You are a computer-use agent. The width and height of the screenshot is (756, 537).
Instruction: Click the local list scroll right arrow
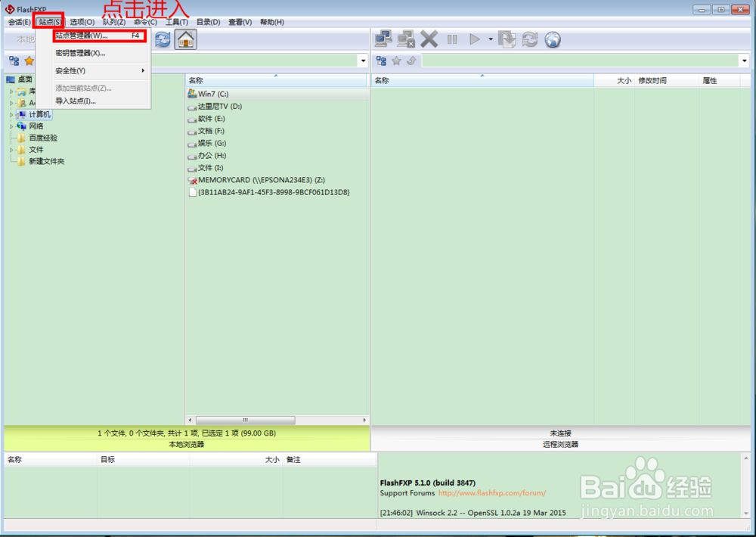364,421
